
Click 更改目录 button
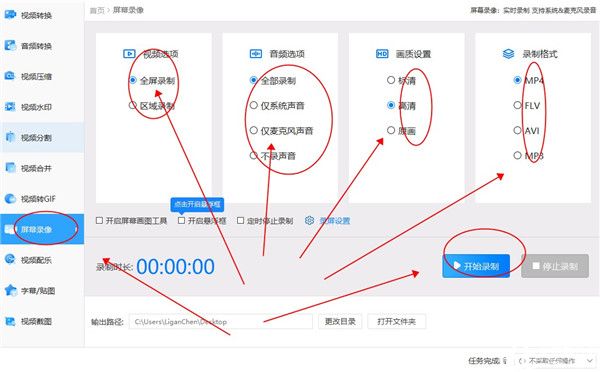coord(340,321)
